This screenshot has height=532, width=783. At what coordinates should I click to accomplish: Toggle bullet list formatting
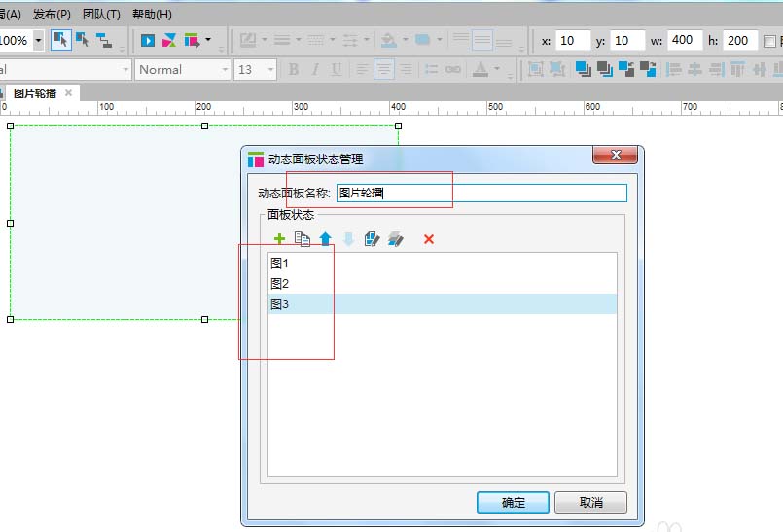tap(432, 69)
